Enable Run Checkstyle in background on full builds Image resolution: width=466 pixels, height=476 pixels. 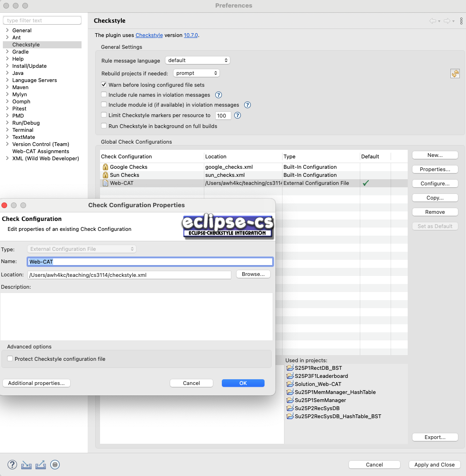coord(104,126)
